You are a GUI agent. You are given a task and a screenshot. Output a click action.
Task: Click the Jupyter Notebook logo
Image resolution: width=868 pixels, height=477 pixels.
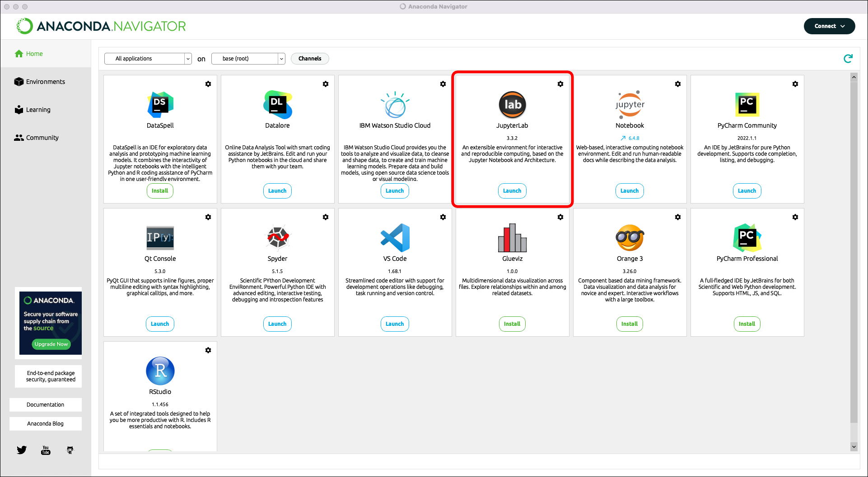point(630,104)
